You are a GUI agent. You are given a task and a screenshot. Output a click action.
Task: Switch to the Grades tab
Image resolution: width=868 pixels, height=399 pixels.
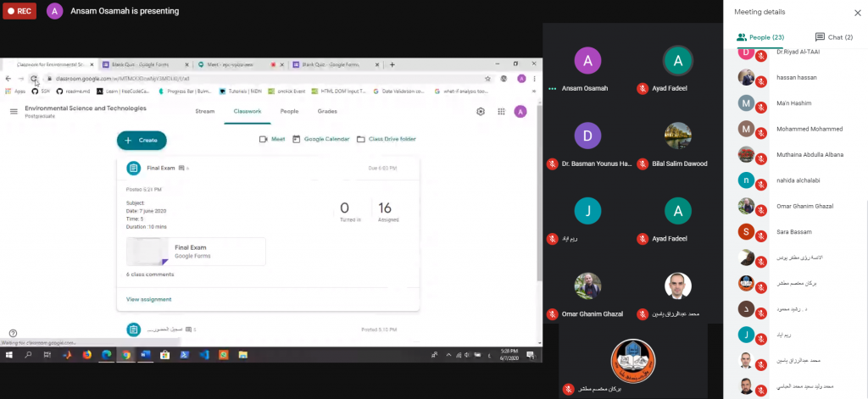click(327, 111)
